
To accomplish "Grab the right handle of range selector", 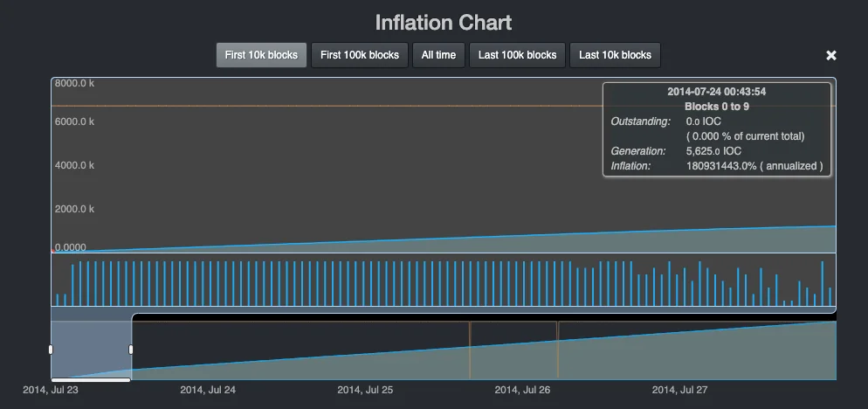I will pos(131,350).
